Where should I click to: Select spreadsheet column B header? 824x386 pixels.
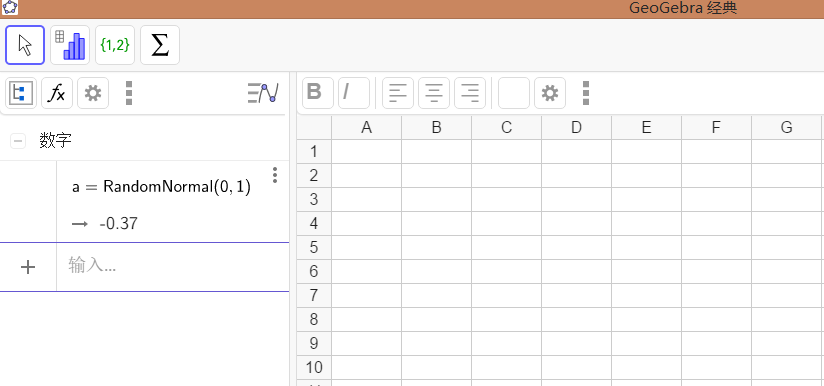point(436,128)
